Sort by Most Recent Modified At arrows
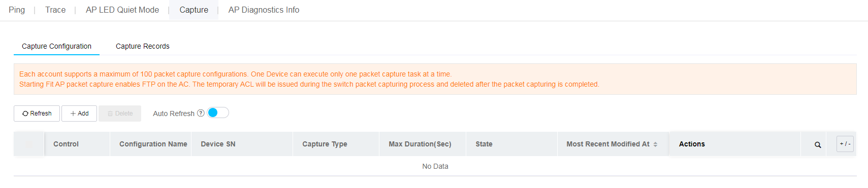This screenshot has width=868, height=188. point(655,144)
